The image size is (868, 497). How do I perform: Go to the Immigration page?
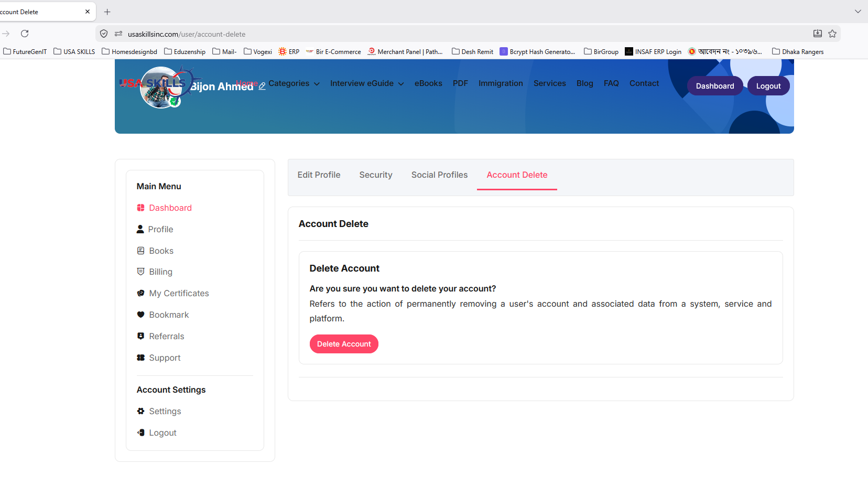501,83
